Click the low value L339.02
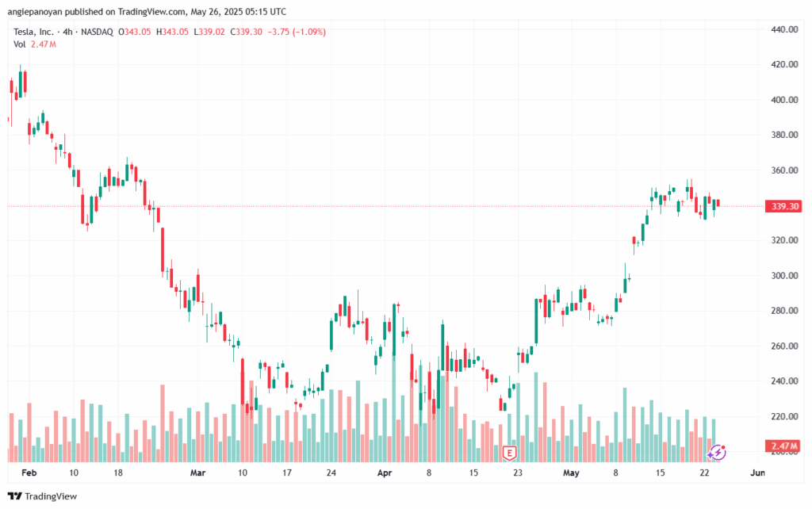Screen dimensions: 812x509 coord(209,32)
